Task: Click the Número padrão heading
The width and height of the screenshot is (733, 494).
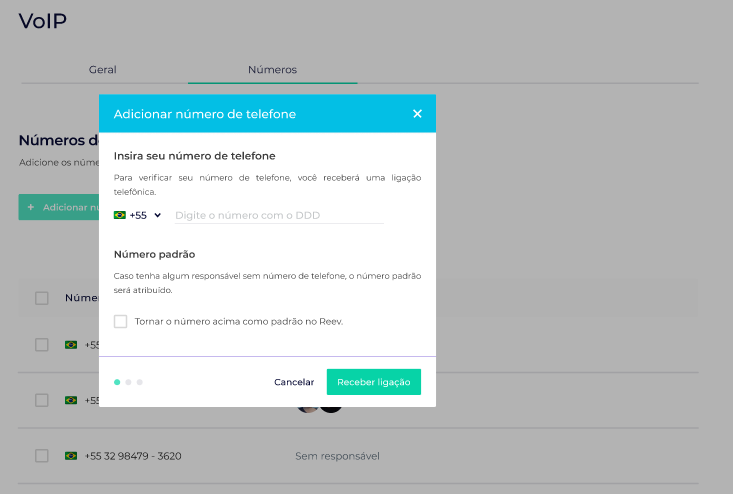Action: tap(154, 254)
